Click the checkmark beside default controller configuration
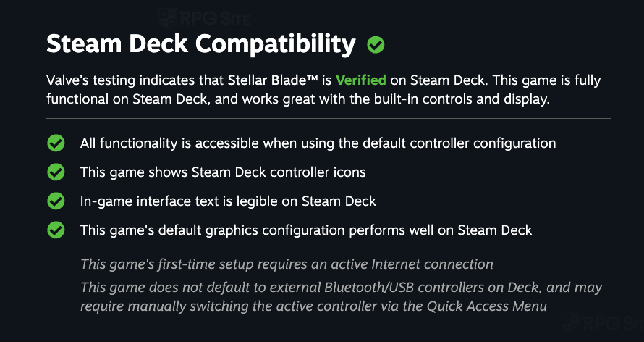644x342 pixels. tap(56, 143)
